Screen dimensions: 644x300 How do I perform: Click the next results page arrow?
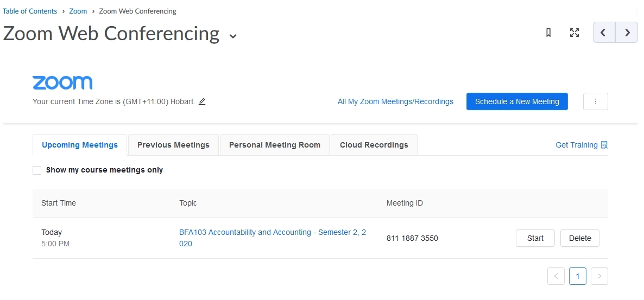click(x=599, y=276)
